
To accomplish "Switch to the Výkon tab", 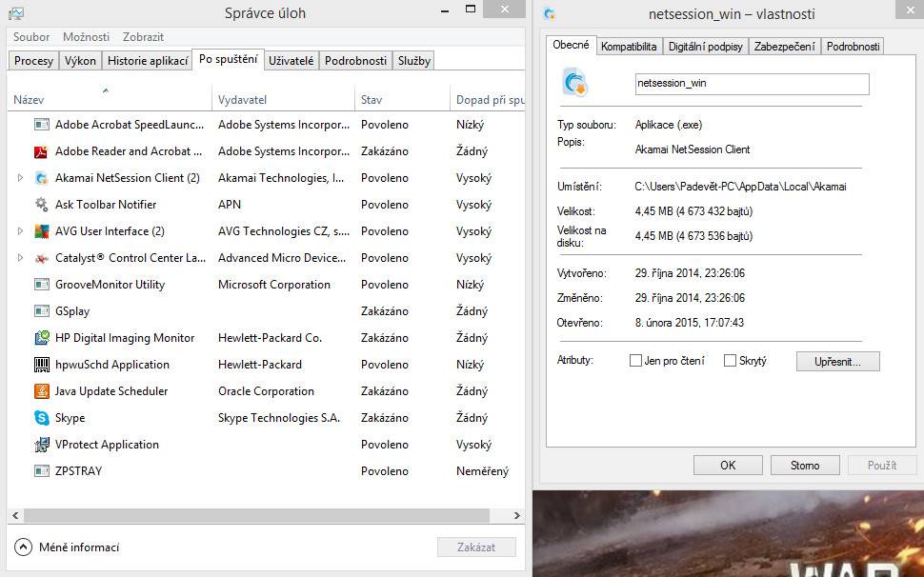I will coord(80,61).
